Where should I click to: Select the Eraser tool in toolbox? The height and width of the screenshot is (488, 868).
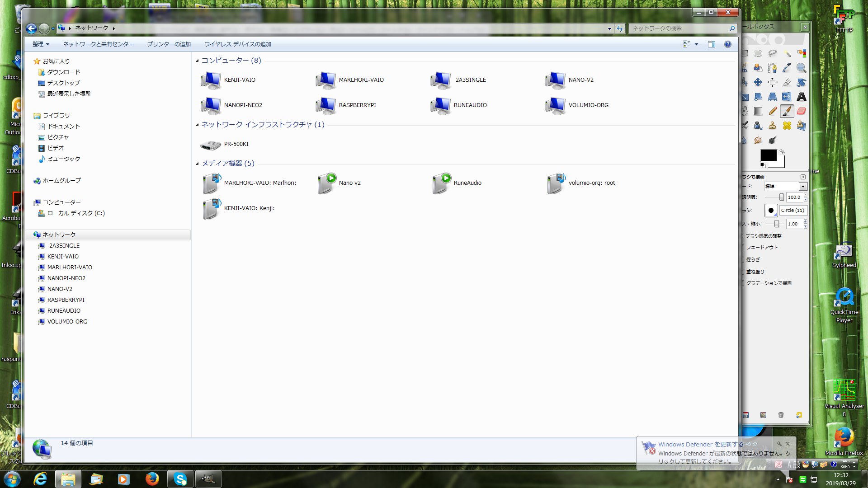tap(801, 111)
